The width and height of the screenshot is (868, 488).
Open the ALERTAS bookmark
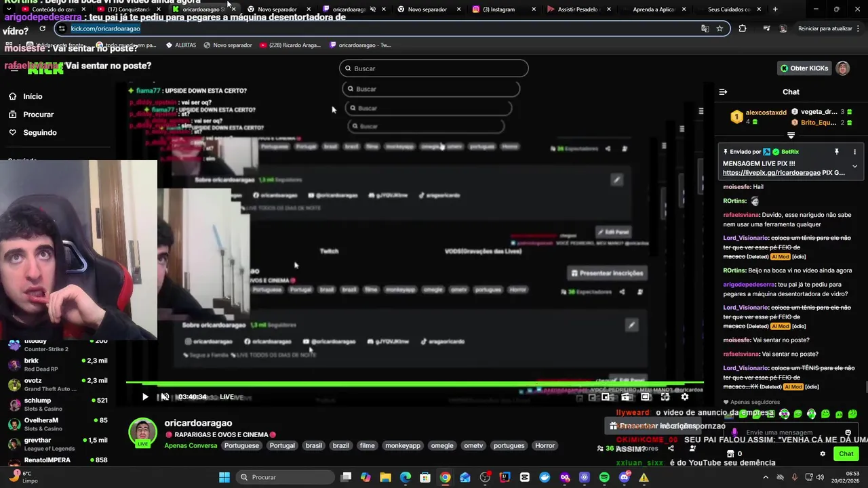tap(181, 45)
